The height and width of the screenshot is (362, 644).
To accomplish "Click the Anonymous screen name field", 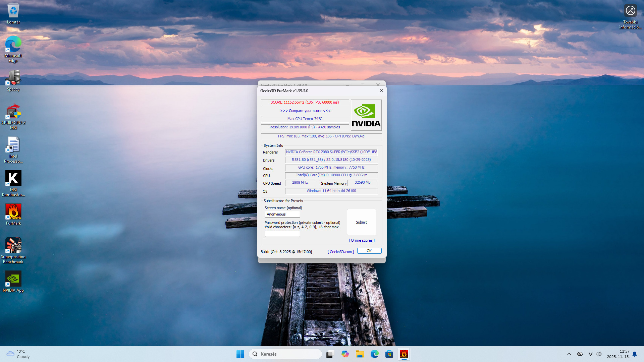I will pos(282,214).
